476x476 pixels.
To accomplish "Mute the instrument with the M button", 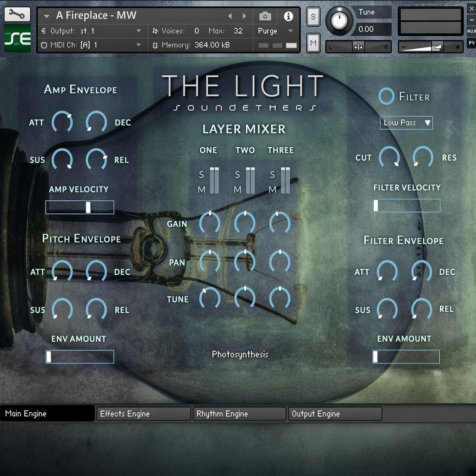I will [313, 43].
